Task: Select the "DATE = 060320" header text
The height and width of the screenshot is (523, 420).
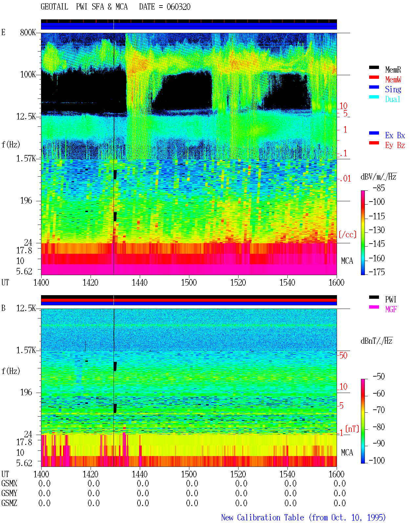Action: click(165, 7)
